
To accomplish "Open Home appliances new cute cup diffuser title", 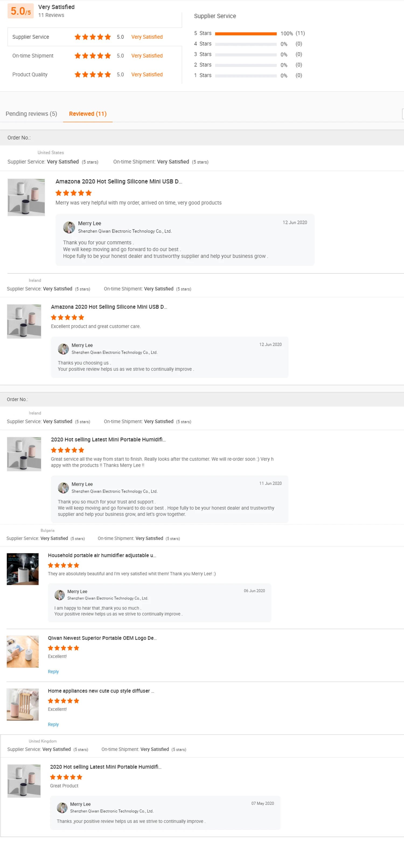I will pos(101,691).
